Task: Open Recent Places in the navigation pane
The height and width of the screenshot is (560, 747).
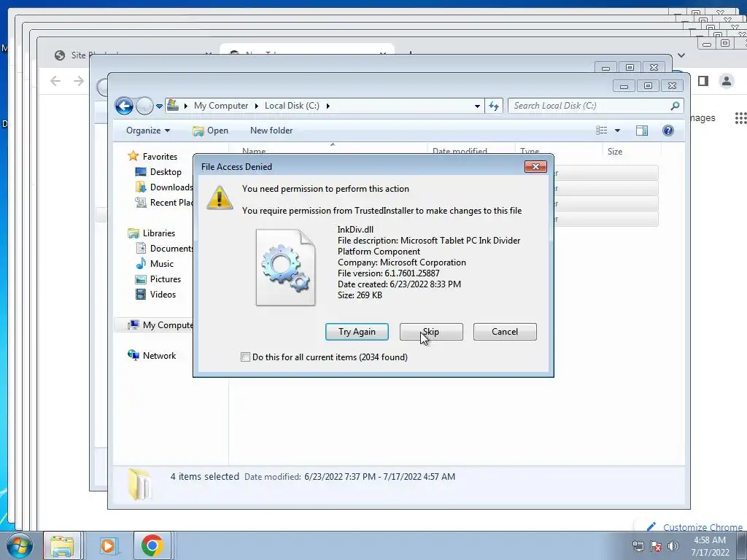Action: pyautogui.click(x=165, y=203)
